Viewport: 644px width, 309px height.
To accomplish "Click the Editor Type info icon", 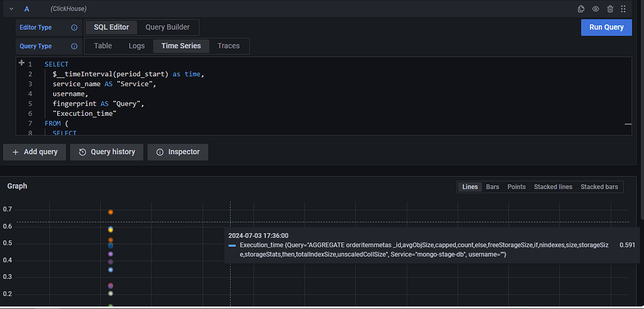I will 74,28.
